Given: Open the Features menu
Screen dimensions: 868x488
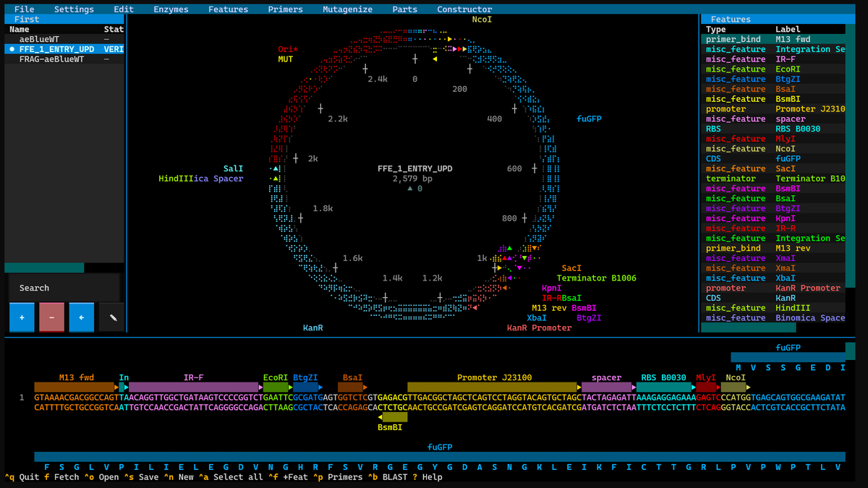Looking at the screenshot, I should (228, 9).
